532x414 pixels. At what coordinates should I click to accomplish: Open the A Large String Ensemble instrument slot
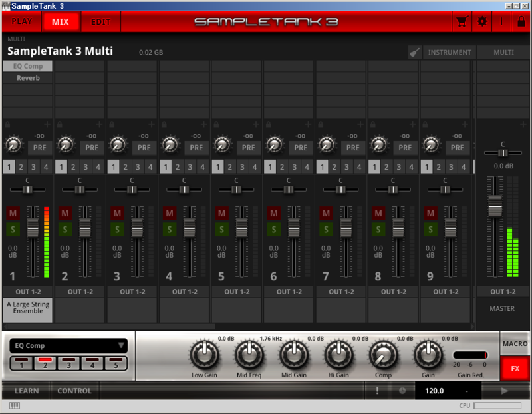click(28, 310)
